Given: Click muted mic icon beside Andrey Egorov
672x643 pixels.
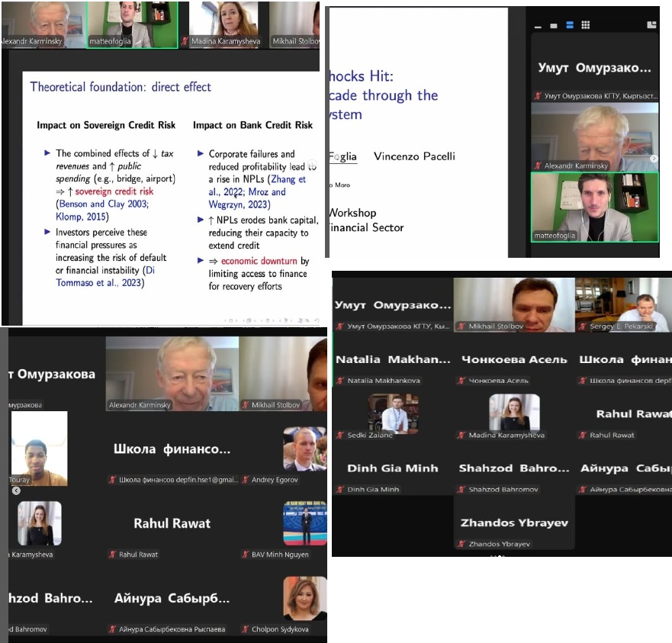Looking at the screenshot, I should point(246,480).
